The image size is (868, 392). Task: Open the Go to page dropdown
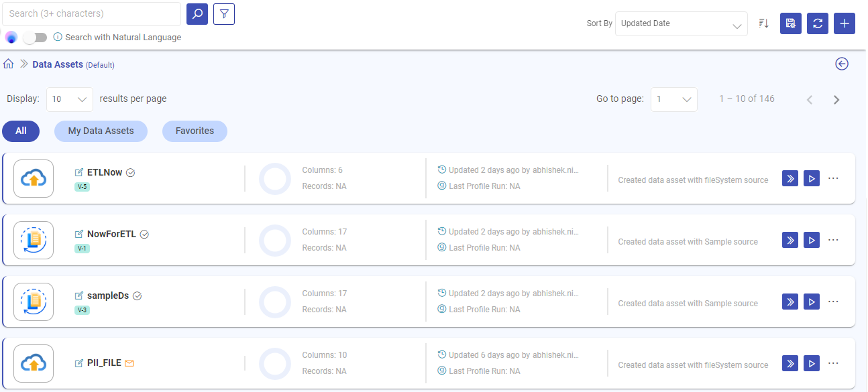673,99
